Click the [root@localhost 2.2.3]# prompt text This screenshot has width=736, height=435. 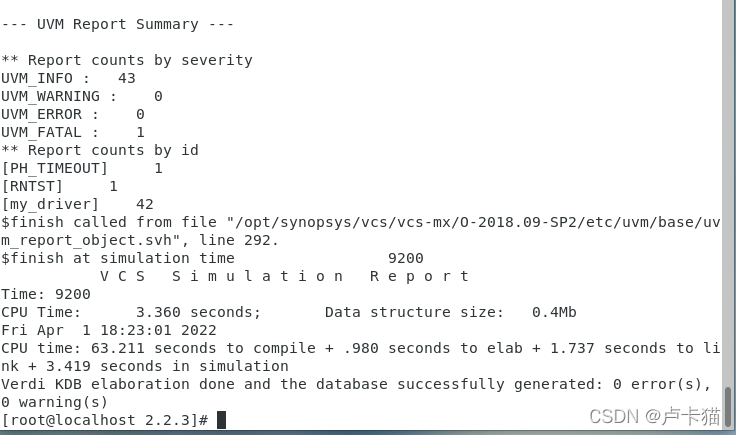pyautogui.click(x=104, y=420)
